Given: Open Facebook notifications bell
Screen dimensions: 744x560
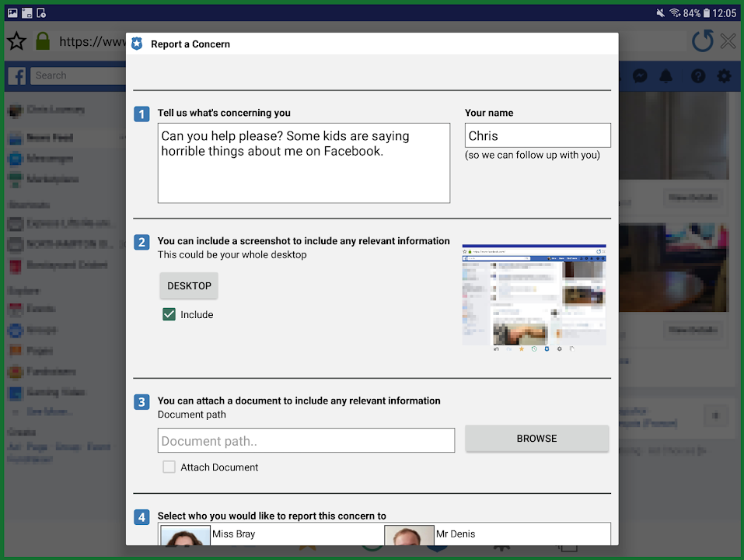Looking at the screenshot, I should tap(666, 75).
